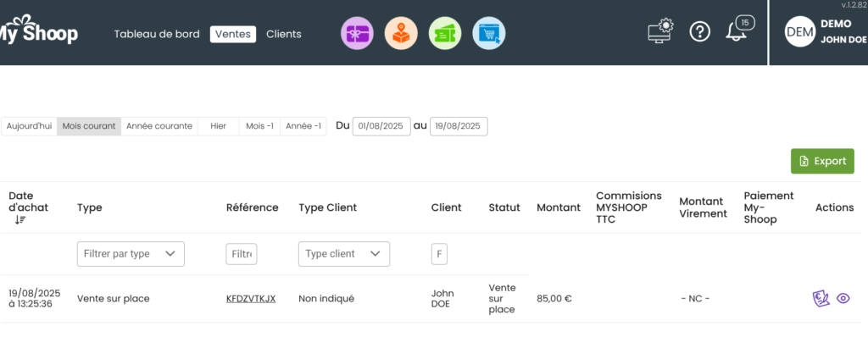Viewport: 868px width, 337px height.
Task: Expand the Filtrer par type dropdown
Action: pyautogui.click(x=131, y=254)
